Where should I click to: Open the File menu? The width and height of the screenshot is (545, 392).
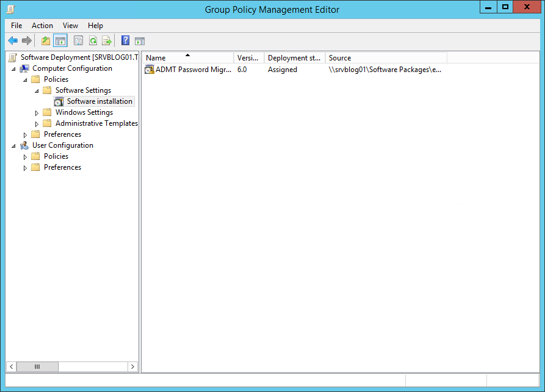(16, 26)
